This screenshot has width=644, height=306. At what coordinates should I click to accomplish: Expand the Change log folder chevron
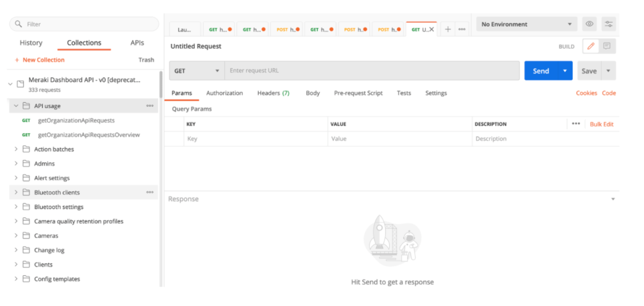tap(16, 250)
